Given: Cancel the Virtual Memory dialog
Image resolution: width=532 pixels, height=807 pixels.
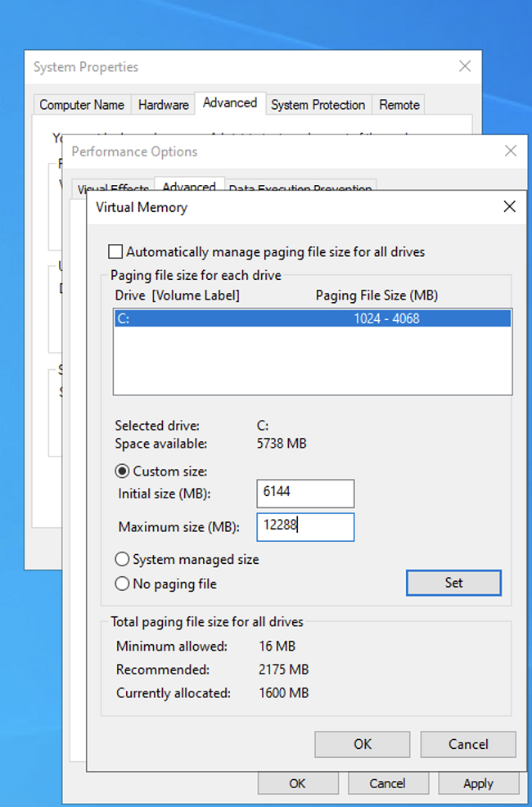Looking at the screenshot, I should pos(467,744).
